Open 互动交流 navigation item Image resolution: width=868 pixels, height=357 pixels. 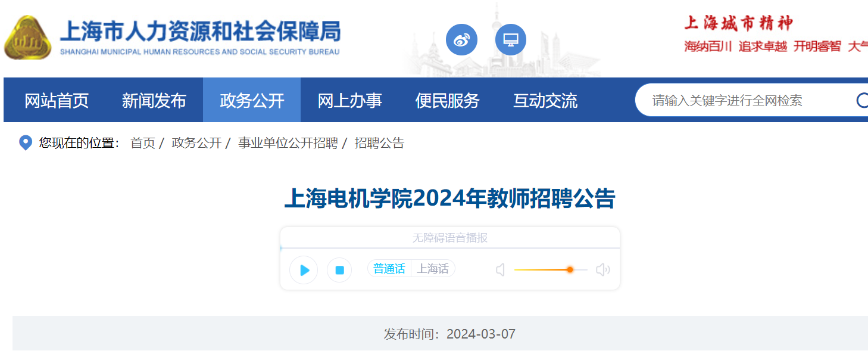pyautogui.click(x=545, y=100)
